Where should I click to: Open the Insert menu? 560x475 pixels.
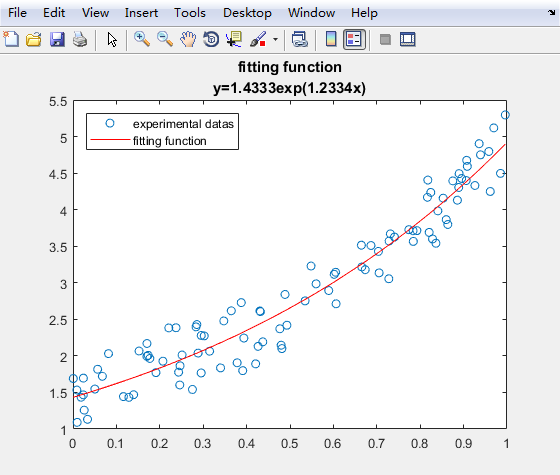(141, 13)
